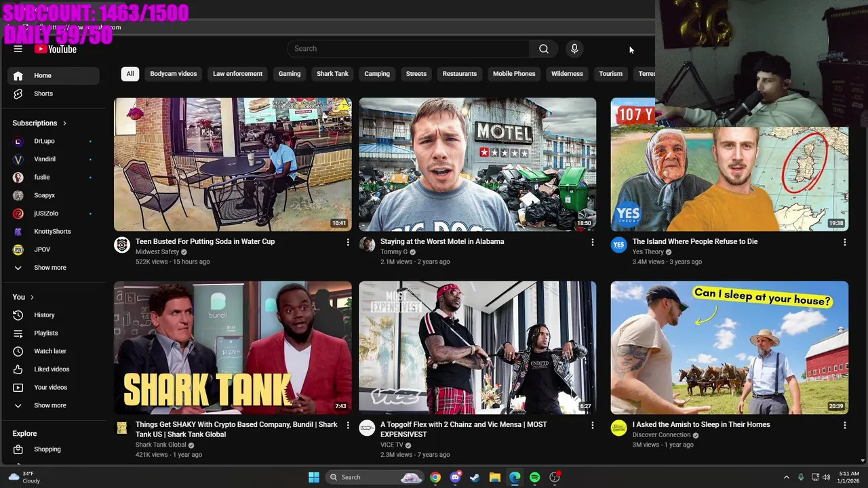Screen dimensions: 868x488
Task: Open VICE TV channel name
Action: pos(391,445)
